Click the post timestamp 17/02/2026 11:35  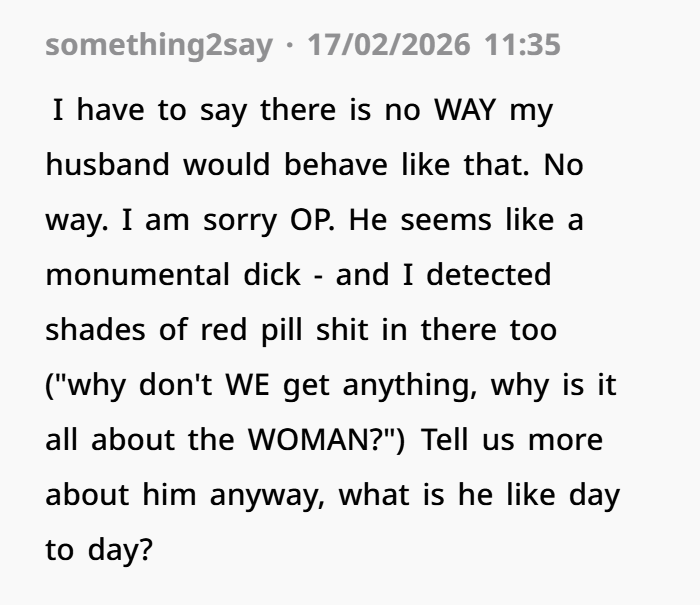pyautogui.click(x=434, y=45)
